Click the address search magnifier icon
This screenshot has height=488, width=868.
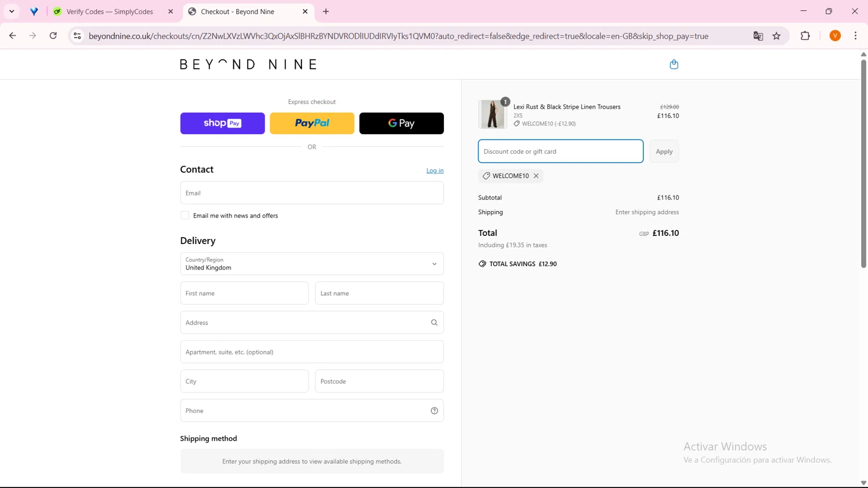(434, 323)
